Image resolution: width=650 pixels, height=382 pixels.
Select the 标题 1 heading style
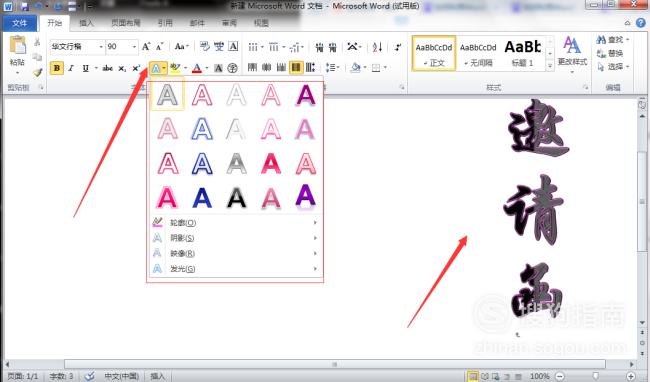coord(522,53)
